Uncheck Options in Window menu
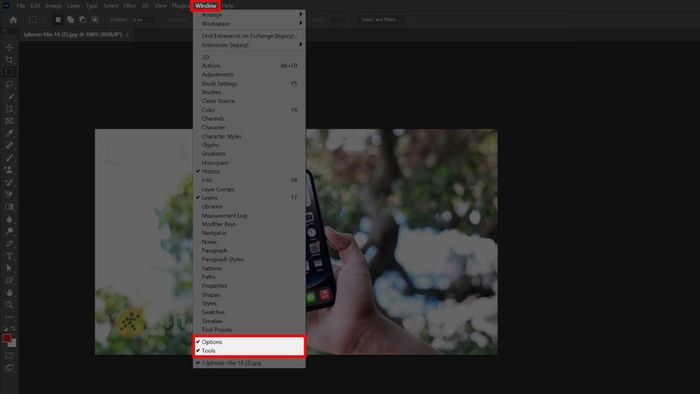 tap(249, 342)
